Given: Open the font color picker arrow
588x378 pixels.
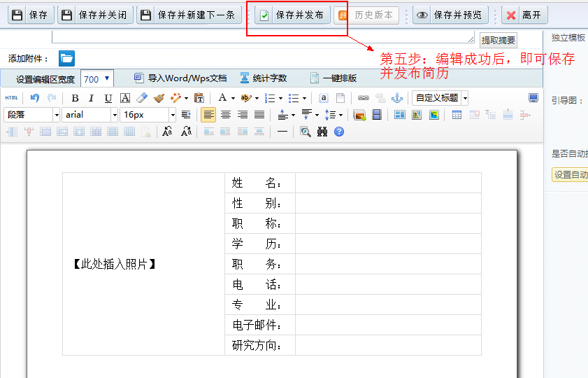Looking at the screenshot, I should click(232, 98).
